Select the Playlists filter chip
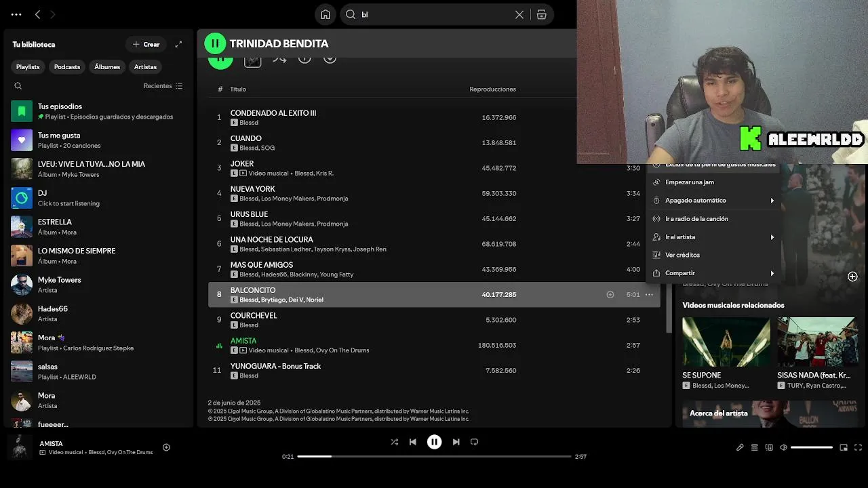The width and height of the screenshot is (868, 488). click(x=28, y=66)
